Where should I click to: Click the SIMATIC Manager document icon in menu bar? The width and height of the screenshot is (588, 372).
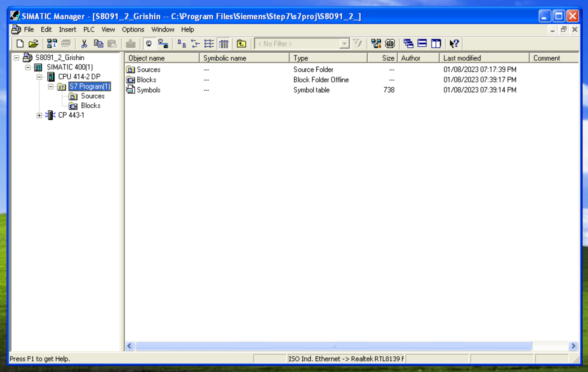coord(16,29)
